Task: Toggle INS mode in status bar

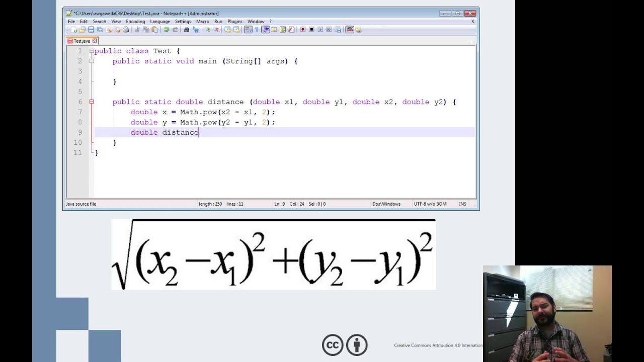Action: [462, 204]
